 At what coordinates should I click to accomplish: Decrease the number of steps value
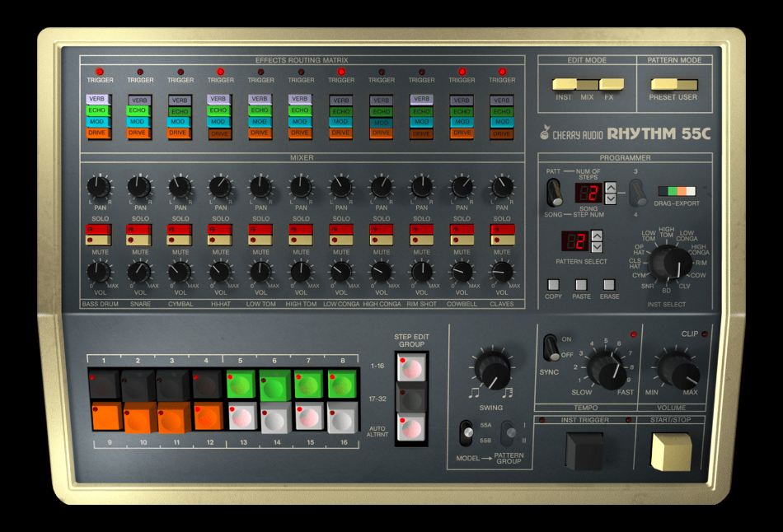coord(610,198)
